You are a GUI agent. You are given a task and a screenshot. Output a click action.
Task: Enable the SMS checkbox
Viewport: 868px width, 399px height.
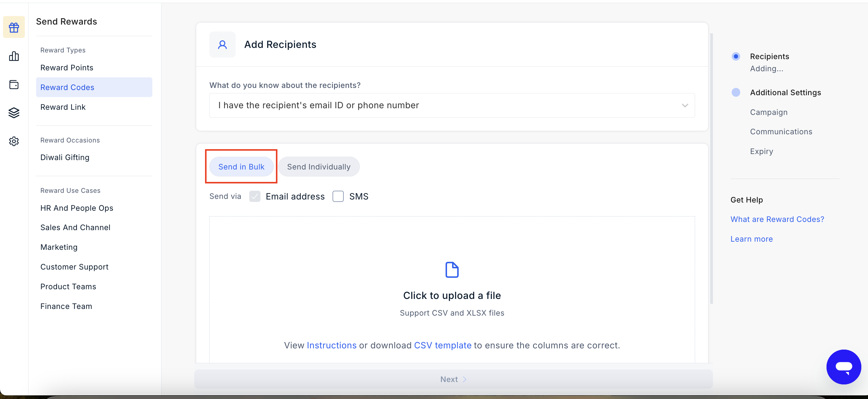(x=338, y=196)
